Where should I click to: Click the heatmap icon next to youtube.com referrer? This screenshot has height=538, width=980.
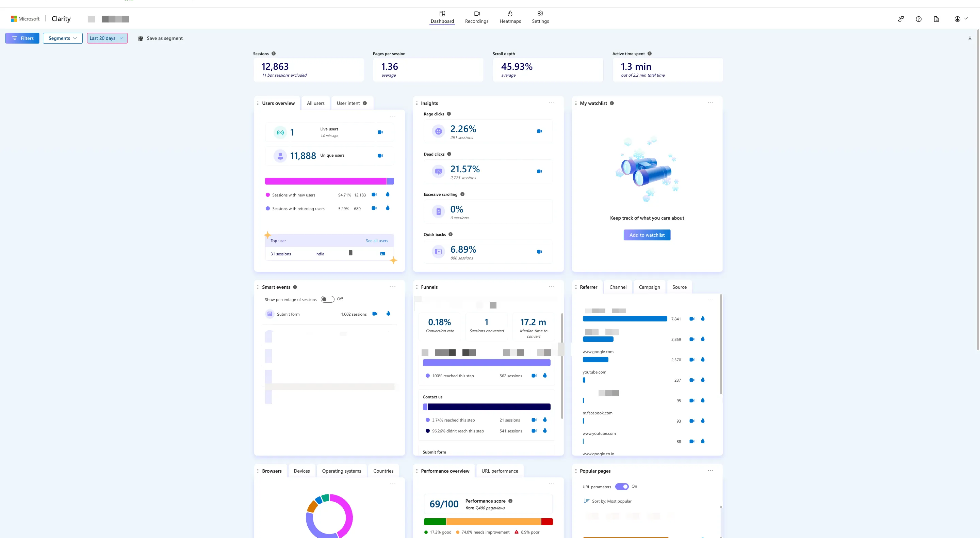pyautogui.click(x=703, y=380)
